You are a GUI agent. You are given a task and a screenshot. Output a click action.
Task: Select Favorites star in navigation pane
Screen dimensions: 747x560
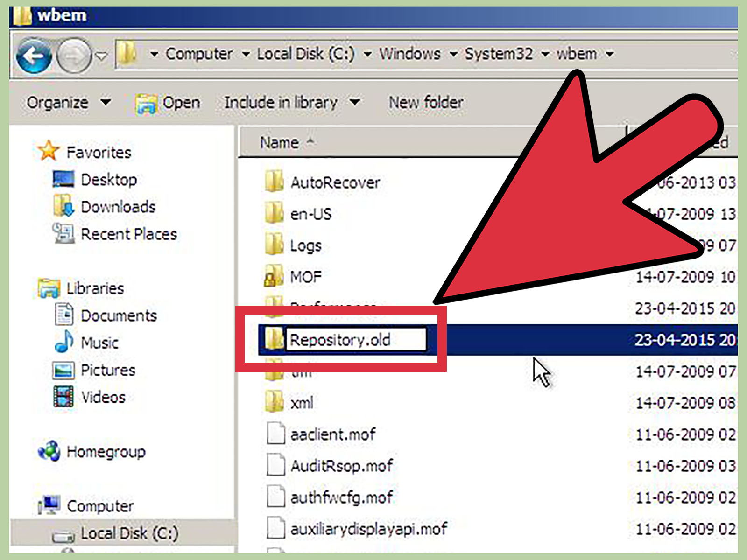click(49, 151)
